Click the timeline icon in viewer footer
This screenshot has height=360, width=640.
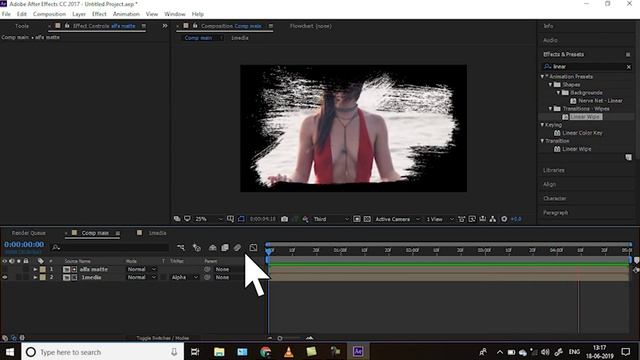(482, 219)
